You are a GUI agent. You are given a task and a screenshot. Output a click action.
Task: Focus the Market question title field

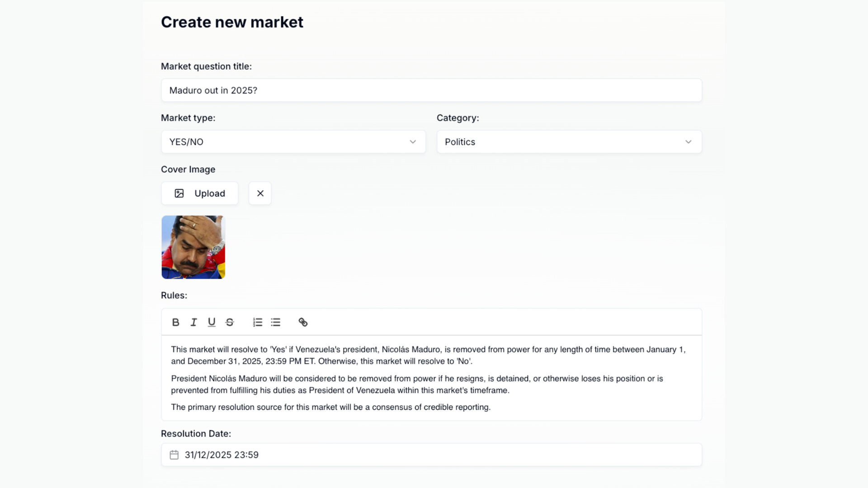(431, 90)
